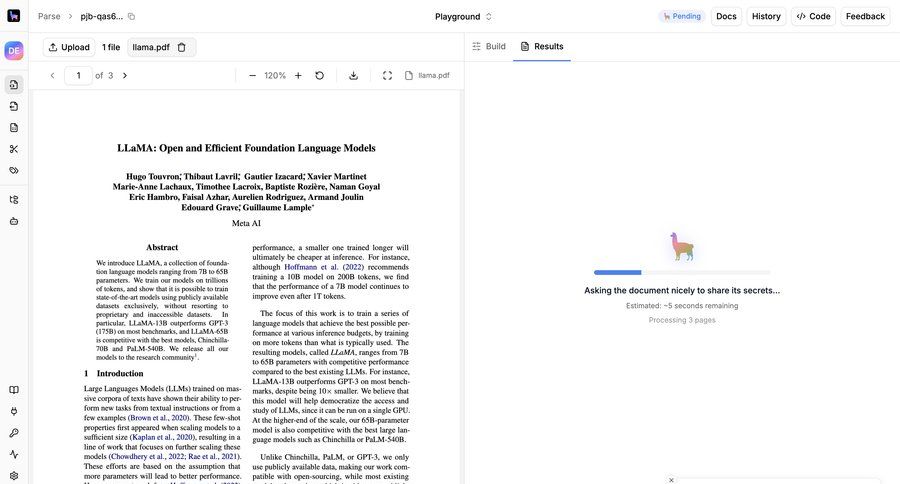Open the DE user avatar menu

(14, 51)
